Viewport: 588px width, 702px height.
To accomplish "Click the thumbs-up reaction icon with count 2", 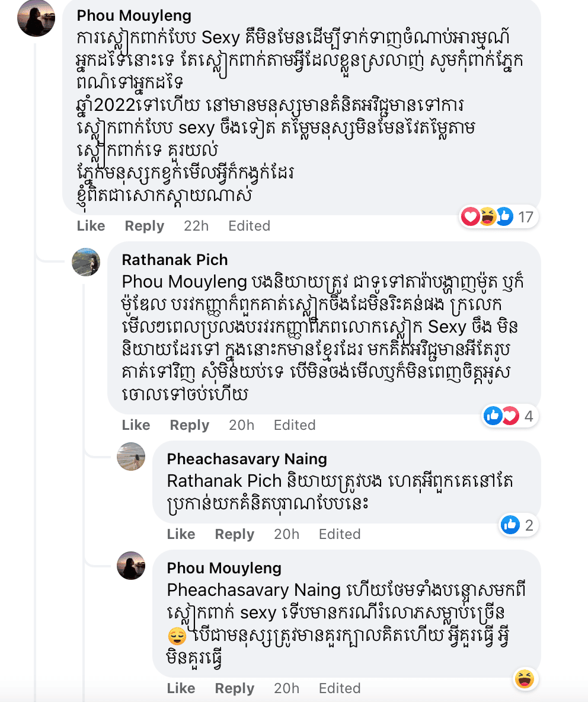I will [x=519, y=525].
